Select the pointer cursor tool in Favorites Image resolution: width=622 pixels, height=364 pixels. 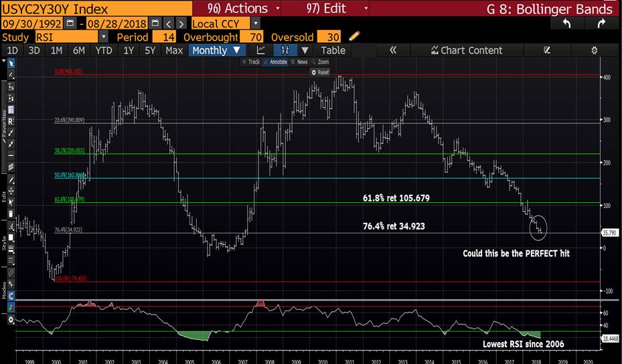coord(11,64)
